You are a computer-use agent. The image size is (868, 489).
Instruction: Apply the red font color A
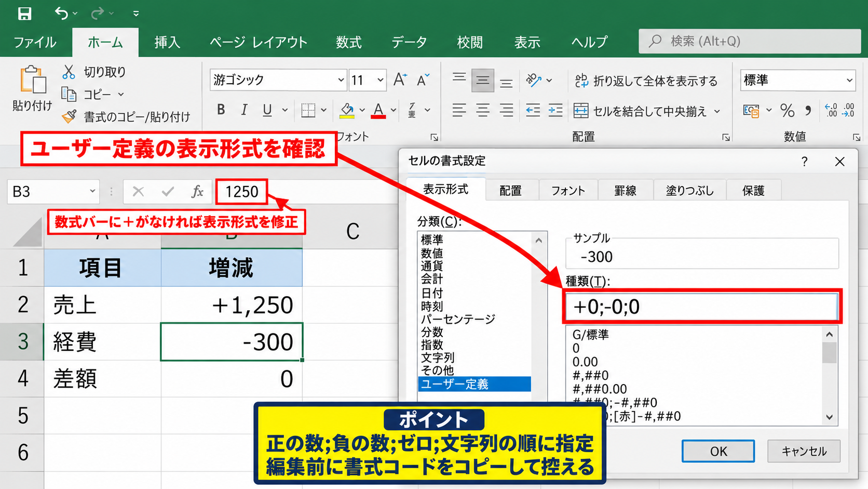click(378, 110)
